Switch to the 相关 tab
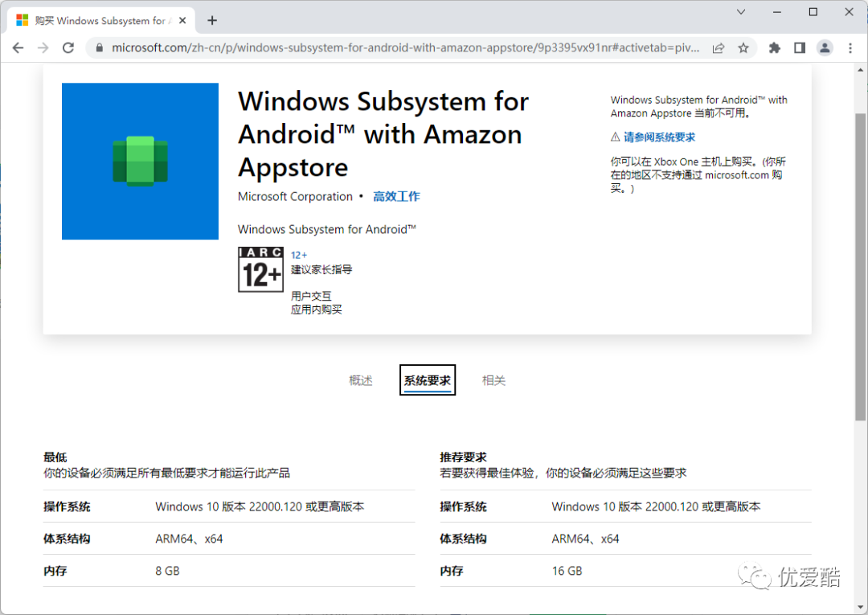The width and height of the screenshot is (868, 615). click(493, 380)
